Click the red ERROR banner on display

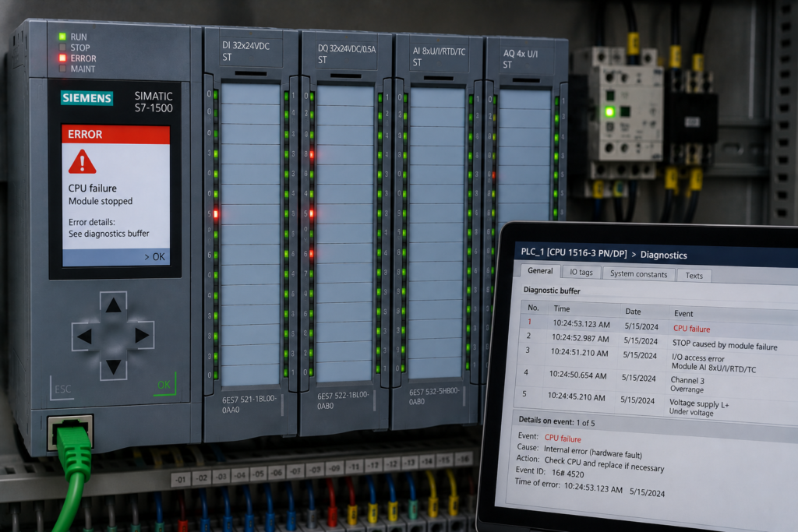tap(115, 134)
